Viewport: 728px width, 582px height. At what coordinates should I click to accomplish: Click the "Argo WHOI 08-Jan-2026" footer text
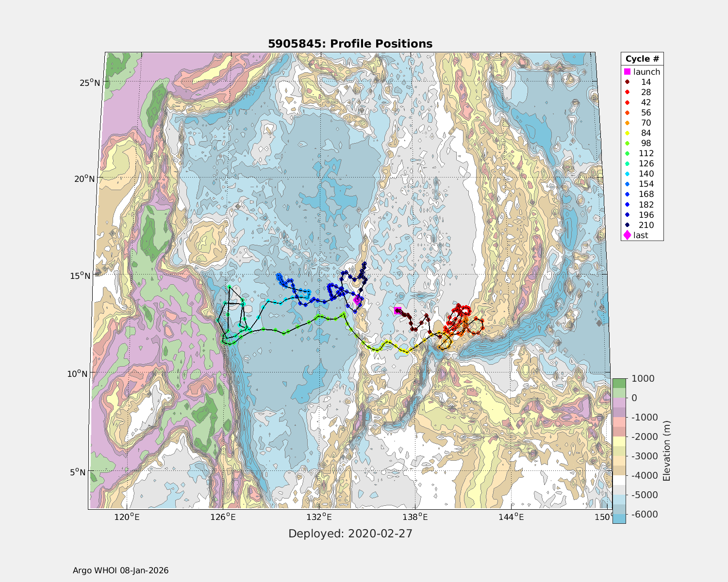[x=120, y=570]
